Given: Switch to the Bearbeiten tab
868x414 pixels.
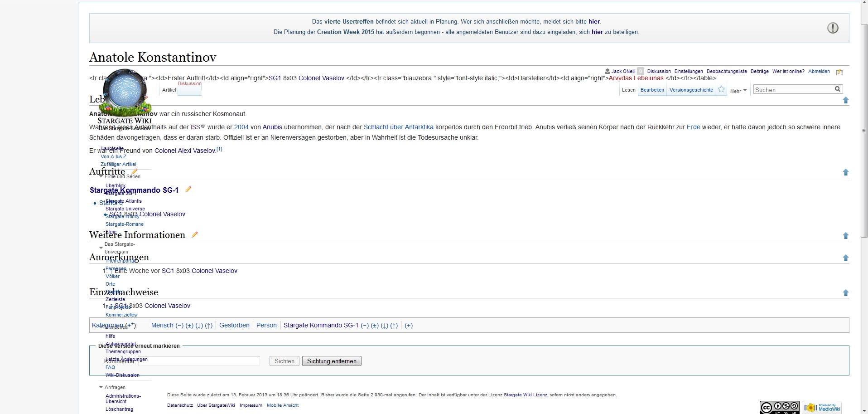Looking at the screenshot, I should point(652,90).
